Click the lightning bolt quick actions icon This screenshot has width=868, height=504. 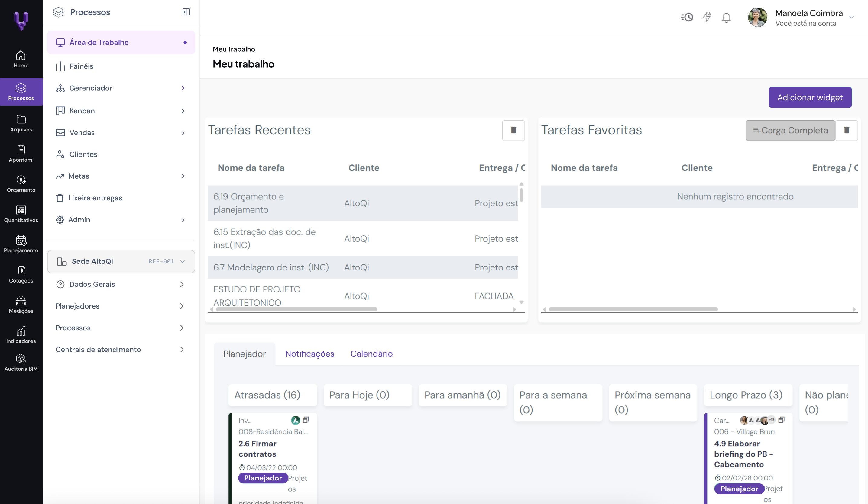(x=707, y=17)
